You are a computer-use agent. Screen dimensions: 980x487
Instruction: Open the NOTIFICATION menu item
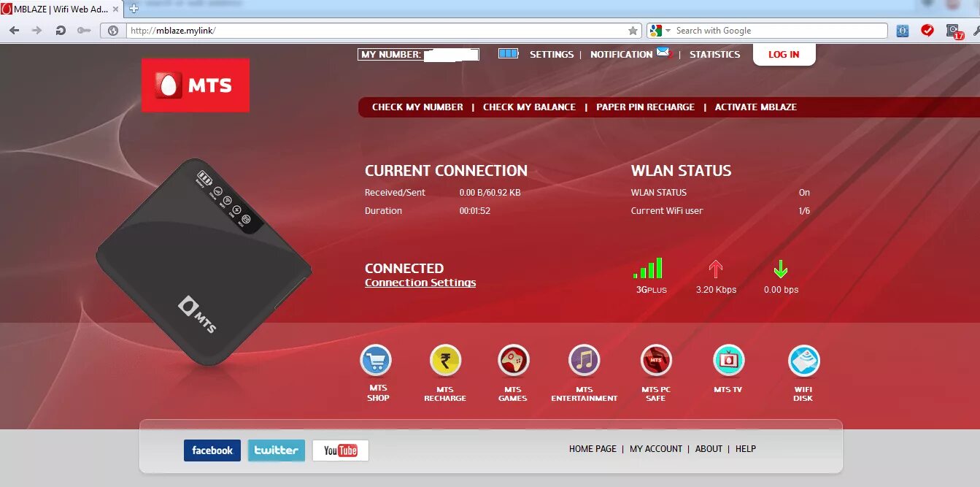coord(622,55)
